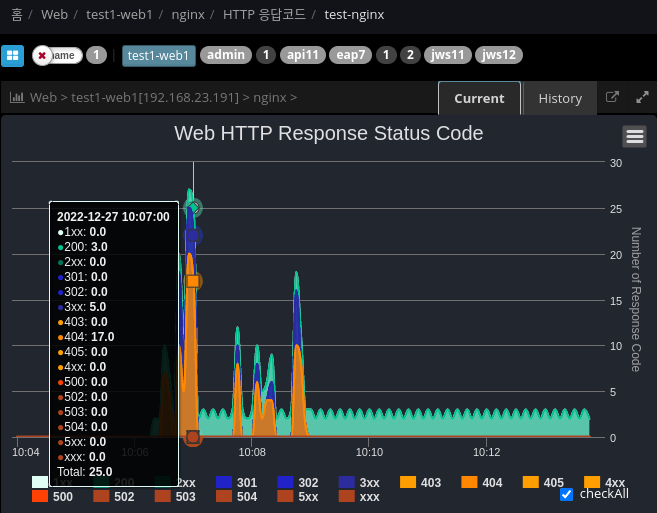657x513 pixels.
Task: Expand chart panel to fullscreen
Action: [642, 98]
